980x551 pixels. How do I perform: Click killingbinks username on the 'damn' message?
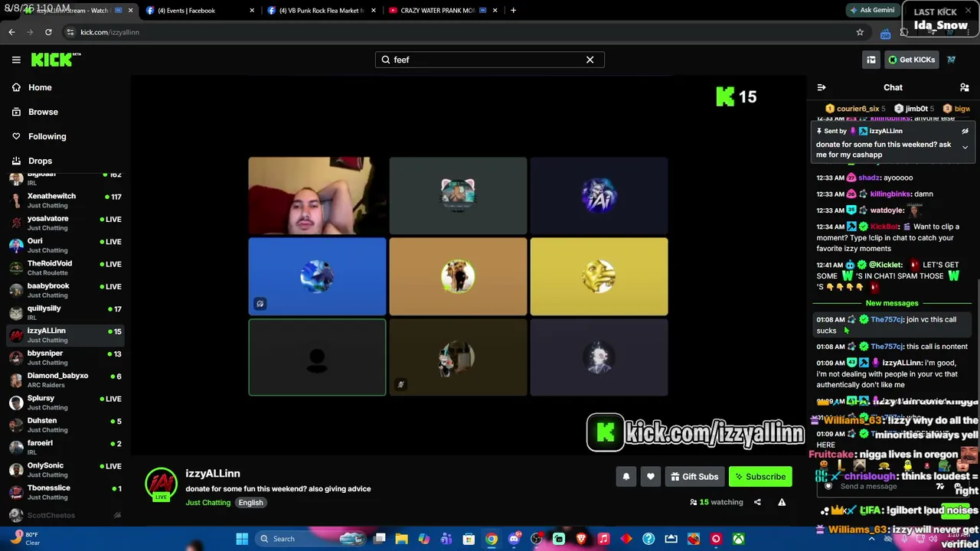pos(890,194)
